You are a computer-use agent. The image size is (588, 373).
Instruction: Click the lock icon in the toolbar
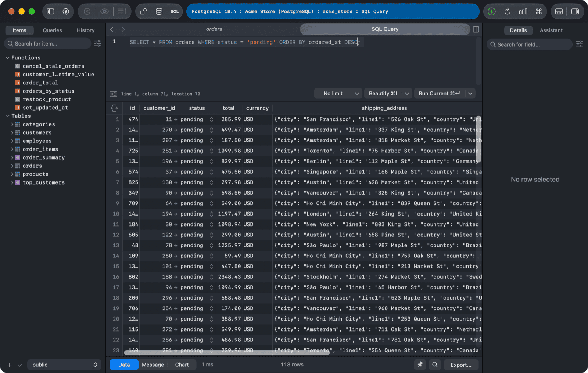pos(143,11)
